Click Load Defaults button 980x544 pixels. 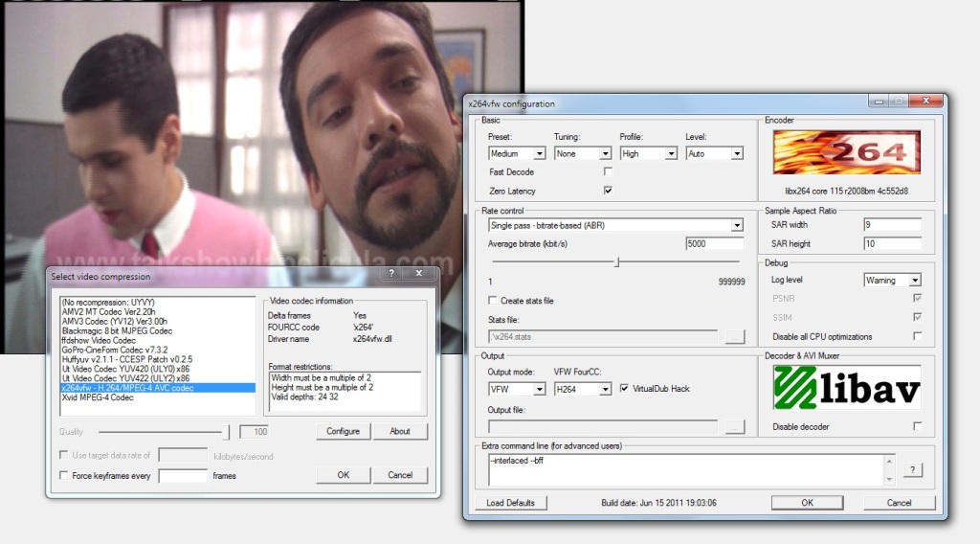[511, 503]
